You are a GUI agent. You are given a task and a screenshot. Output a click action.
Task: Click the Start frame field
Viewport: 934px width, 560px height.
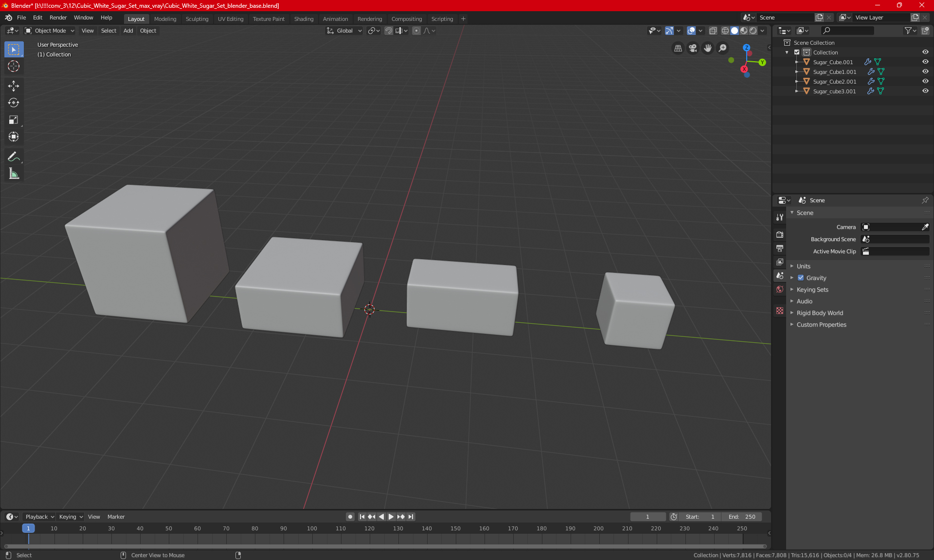(x=700, y=517)
